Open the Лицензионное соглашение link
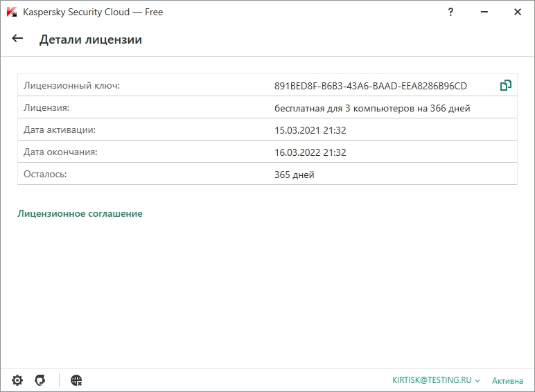Viewport: 535px width, 392px height. [80, 214]
